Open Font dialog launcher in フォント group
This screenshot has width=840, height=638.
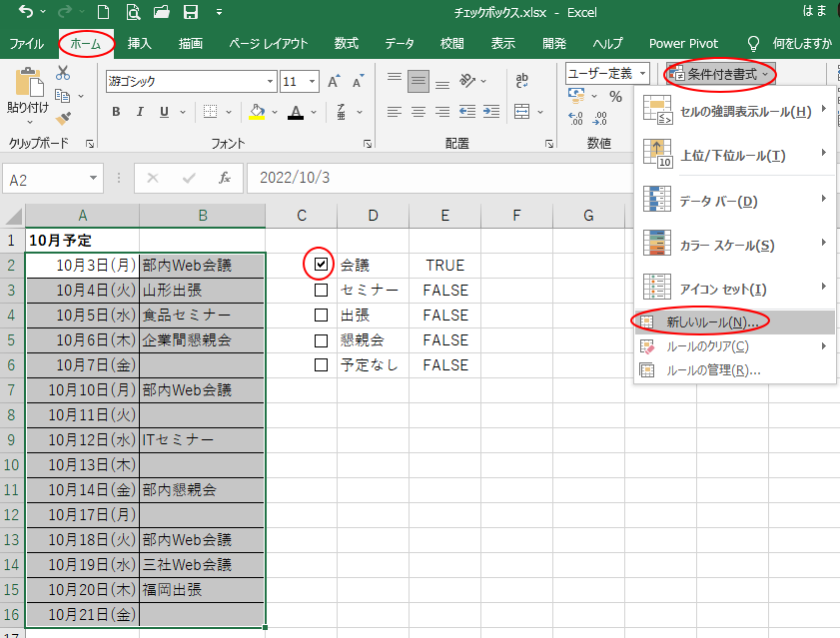tap(368, 144)
